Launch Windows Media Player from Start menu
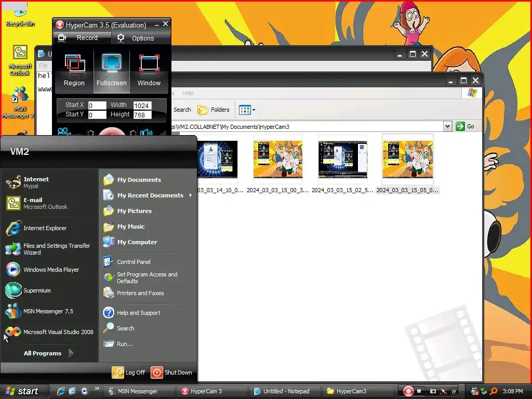The width and height of the screenshot is (532, 399). tap(49, 270)
